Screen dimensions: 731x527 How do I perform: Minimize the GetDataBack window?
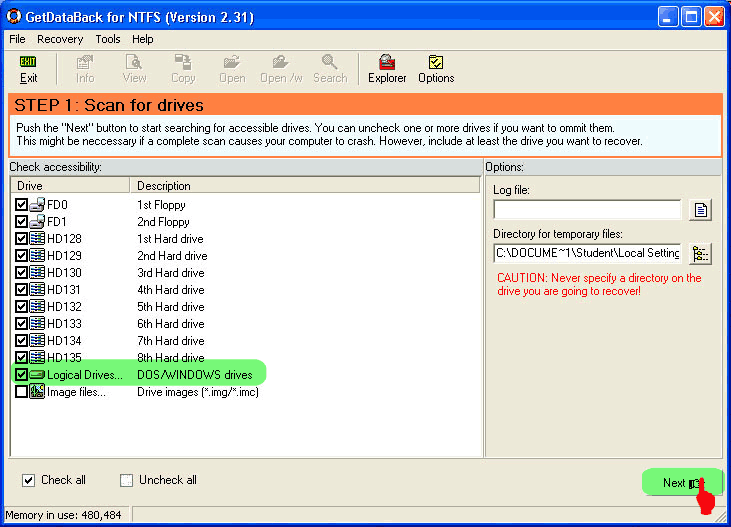tap(668, 17)
